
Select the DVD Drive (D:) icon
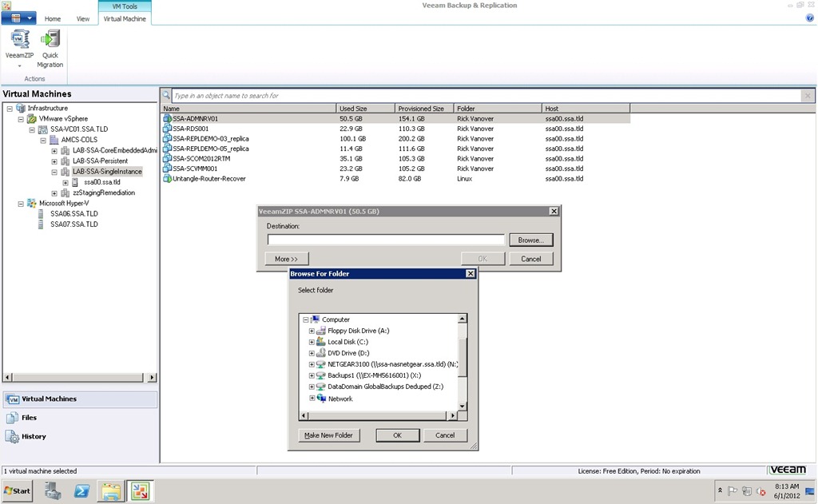pos(321,353)
